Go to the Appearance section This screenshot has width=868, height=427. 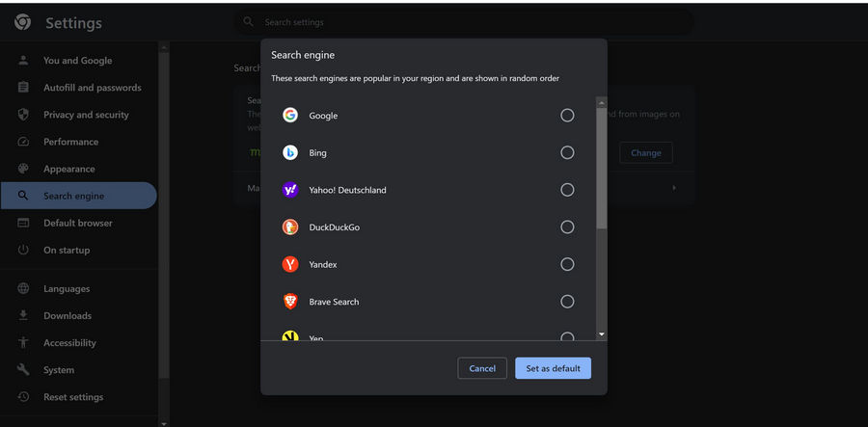point(68,169)
